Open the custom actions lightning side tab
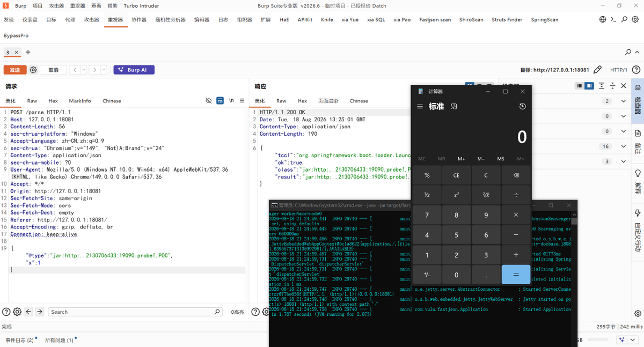Screen dimensions: 644x347 638,231
